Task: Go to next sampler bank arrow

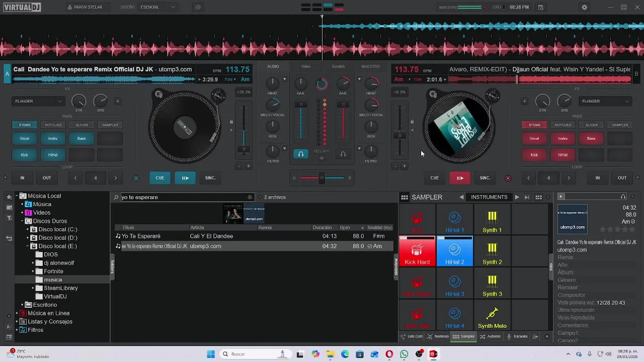Action: coord(517,197)
